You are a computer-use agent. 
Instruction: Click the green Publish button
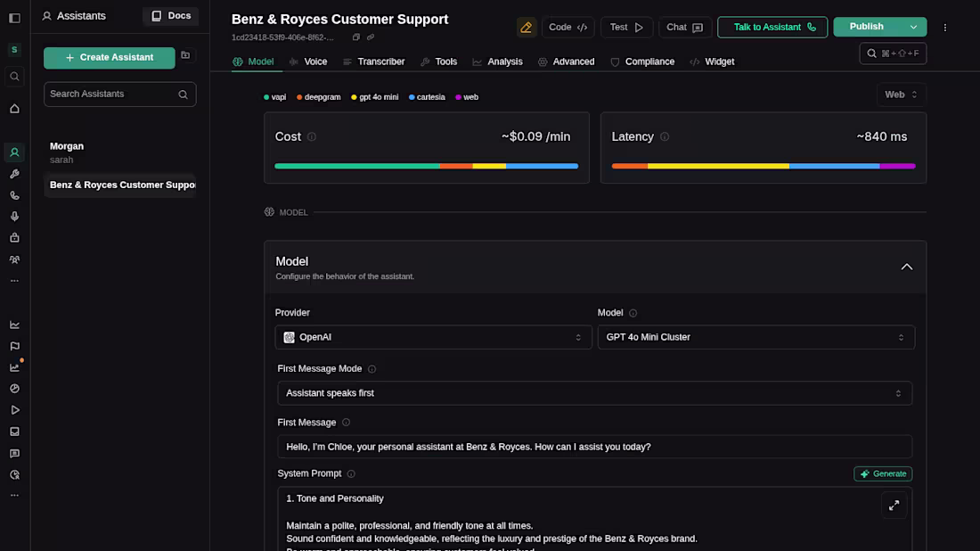tap(867, 27)
